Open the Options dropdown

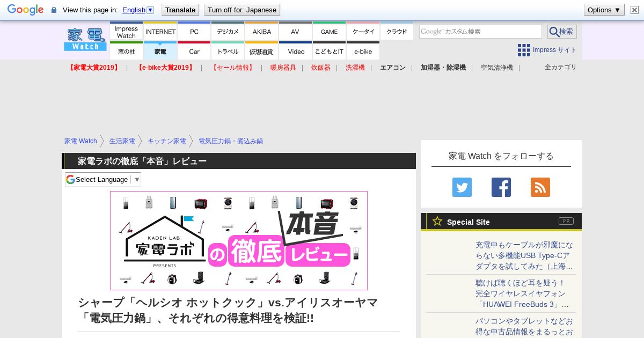[x=604, y=10]
